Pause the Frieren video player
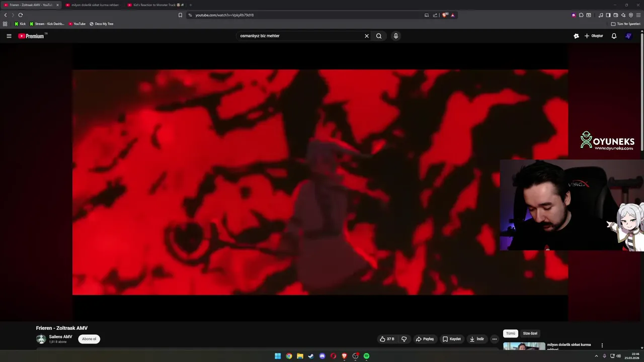This screenshot has height=362, width=644. [x=320, y=182]
